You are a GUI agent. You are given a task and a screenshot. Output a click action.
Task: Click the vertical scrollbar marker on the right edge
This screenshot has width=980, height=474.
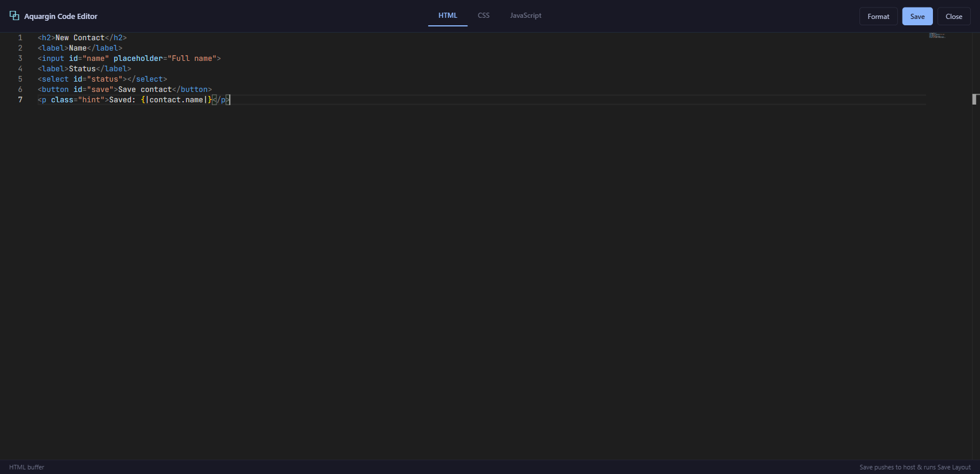975,99
